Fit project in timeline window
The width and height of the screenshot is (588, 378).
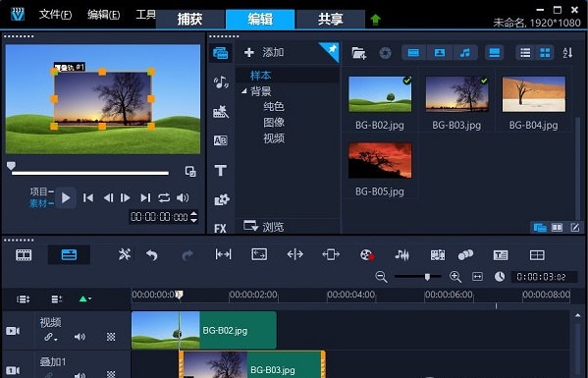tap(477, 277)
